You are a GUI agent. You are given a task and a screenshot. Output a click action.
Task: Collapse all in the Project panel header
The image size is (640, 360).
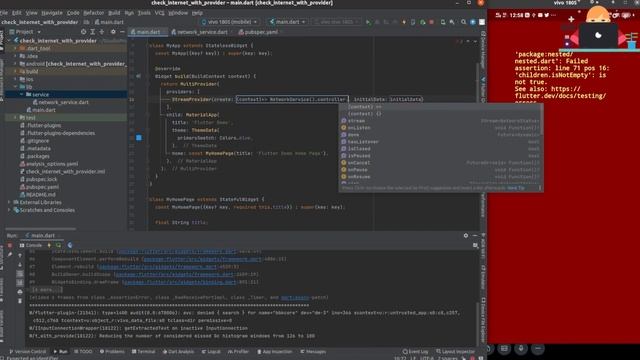pyautogui.click(x=102, y=32)
